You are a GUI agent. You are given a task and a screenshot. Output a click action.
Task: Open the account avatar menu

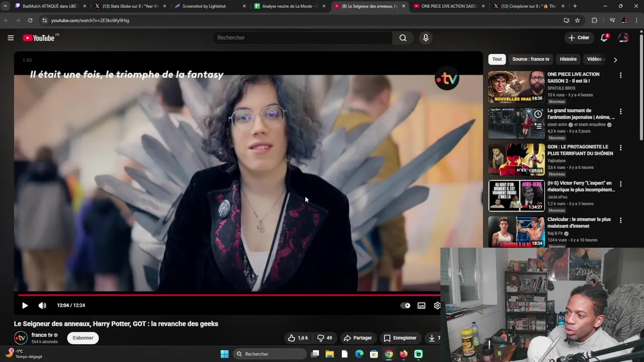click(623, 38)
